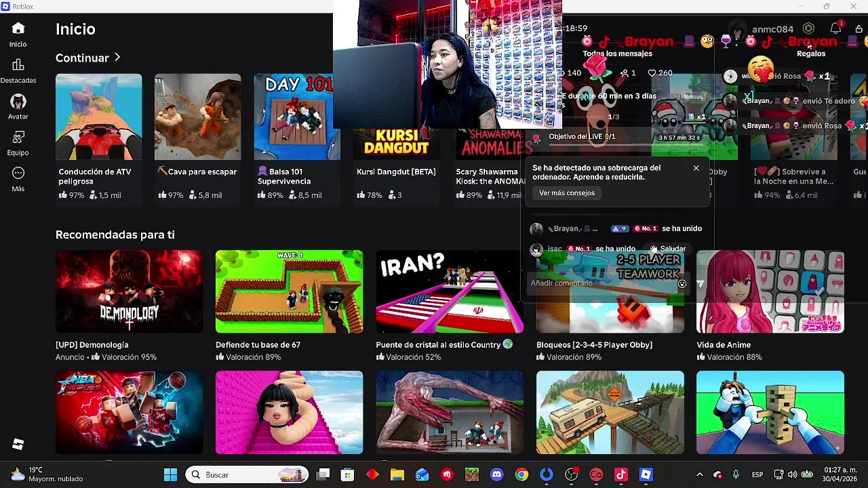Open the clock showing 01:27 a. m.
Viewport: 868px width, 488px height.
click(x=841, y=474)
